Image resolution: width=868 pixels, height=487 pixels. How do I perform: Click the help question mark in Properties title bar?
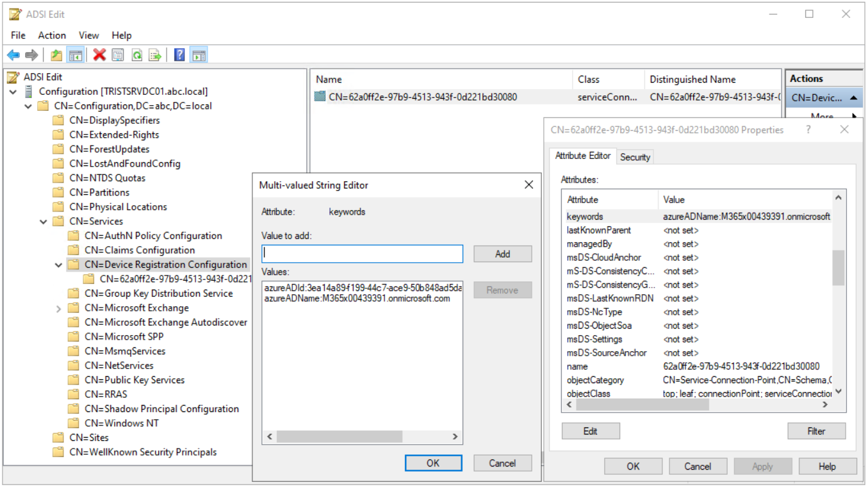[808, 129]
